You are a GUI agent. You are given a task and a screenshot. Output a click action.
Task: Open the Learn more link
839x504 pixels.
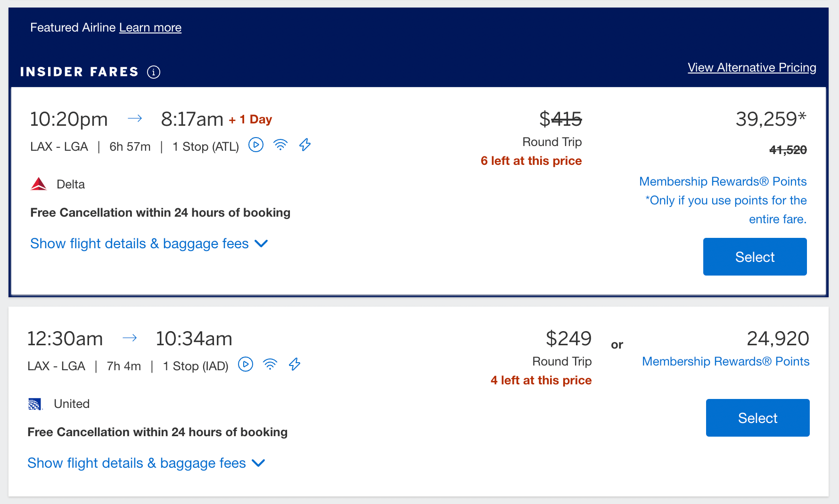tap(150, 27)
